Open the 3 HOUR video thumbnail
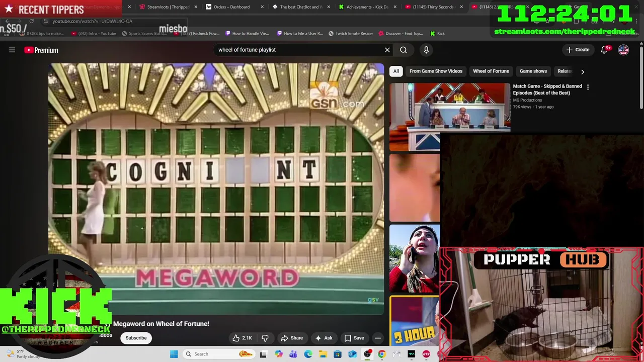This screenshot has width=644, height=362. click(x=415, y=321)
